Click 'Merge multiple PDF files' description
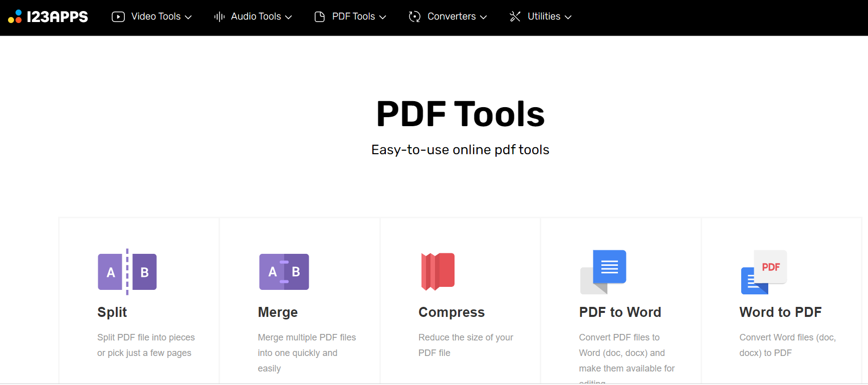The width and height of the screenshot is (868, 385). (307, 353)
